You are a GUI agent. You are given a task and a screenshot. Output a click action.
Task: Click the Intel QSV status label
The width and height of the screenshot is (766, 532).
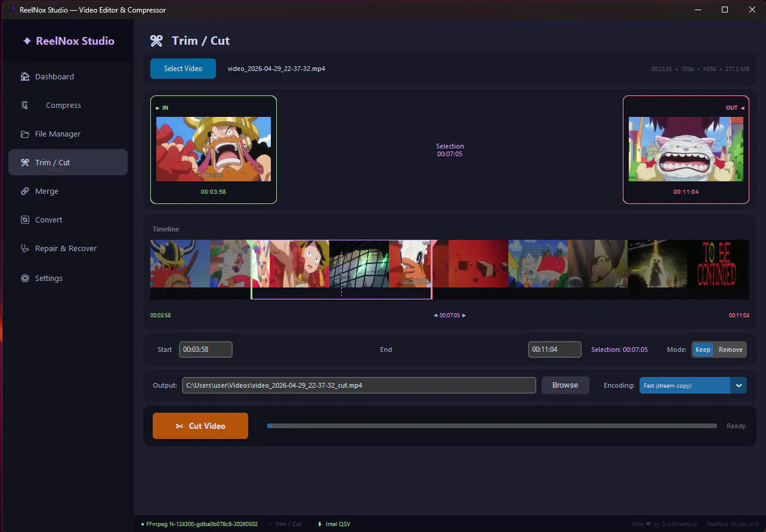tap(338, 524)
